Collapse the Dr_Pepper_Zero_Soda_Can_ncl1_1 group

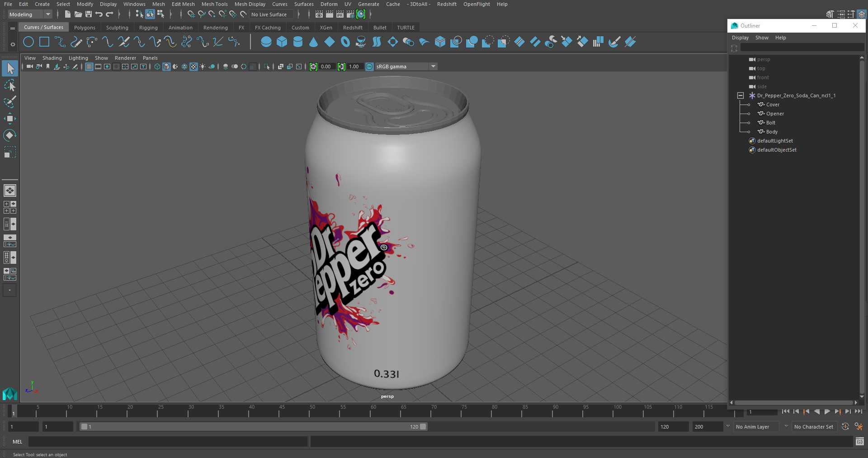(741, 95)
